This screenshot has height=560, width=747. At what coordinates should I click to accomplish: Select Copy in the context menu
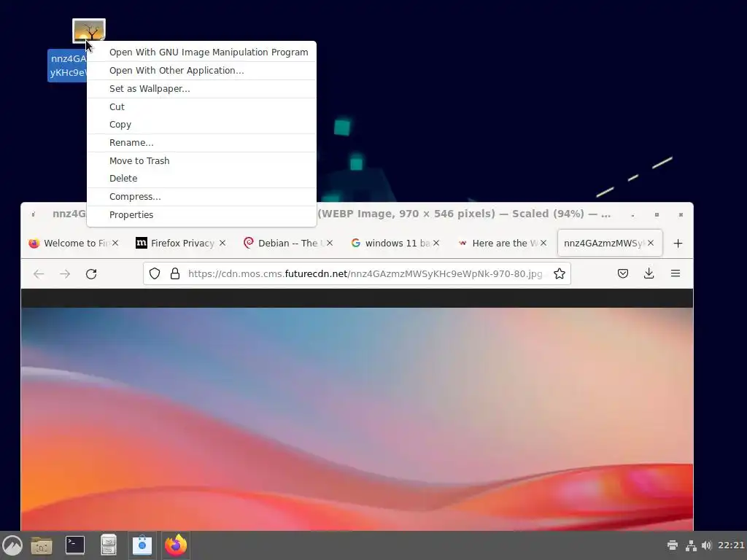pyautogui.click(x=201, y=125)
